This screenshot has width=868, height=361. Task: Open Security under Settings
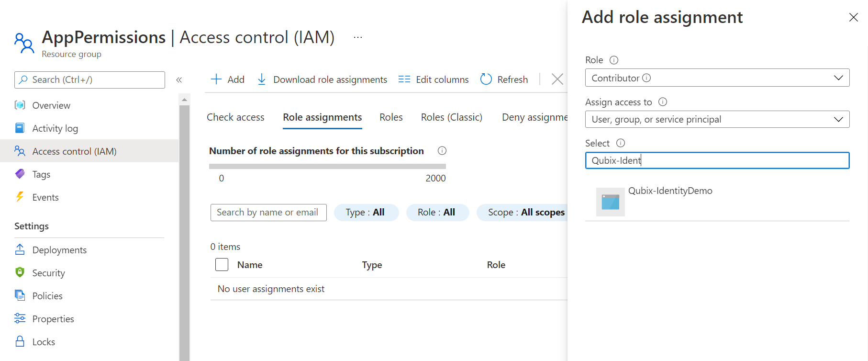coord(89,272)
